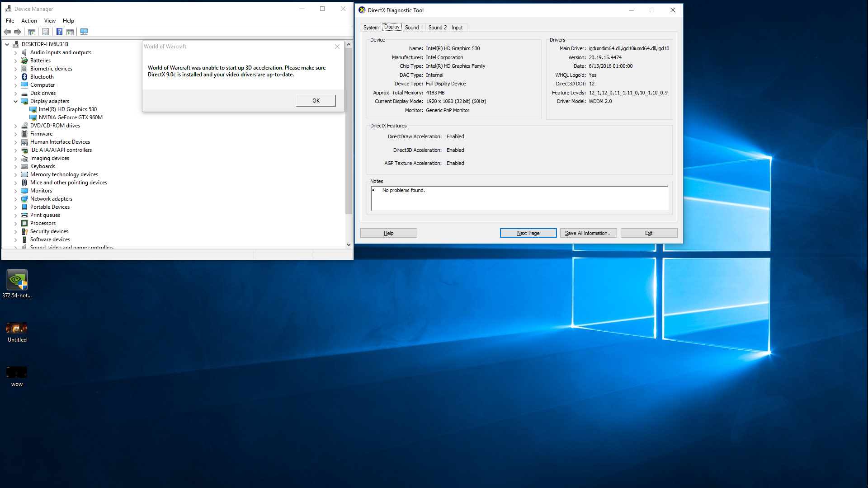This screenshot has height=488, width=868.
Task: Select the NVIDIA GeForce GTX 960M adapter icon
Action: [x=33, y=117]
